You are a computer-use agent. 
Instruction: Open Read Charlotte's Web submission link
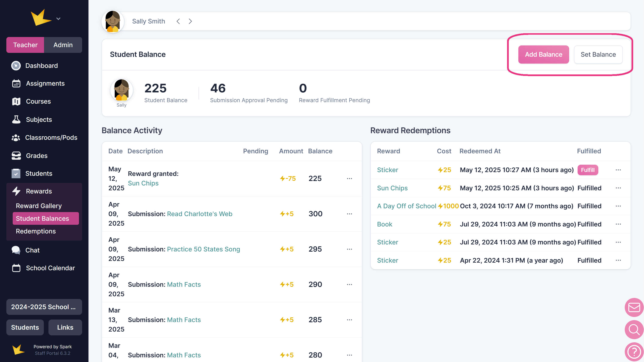tap(200, 214)
